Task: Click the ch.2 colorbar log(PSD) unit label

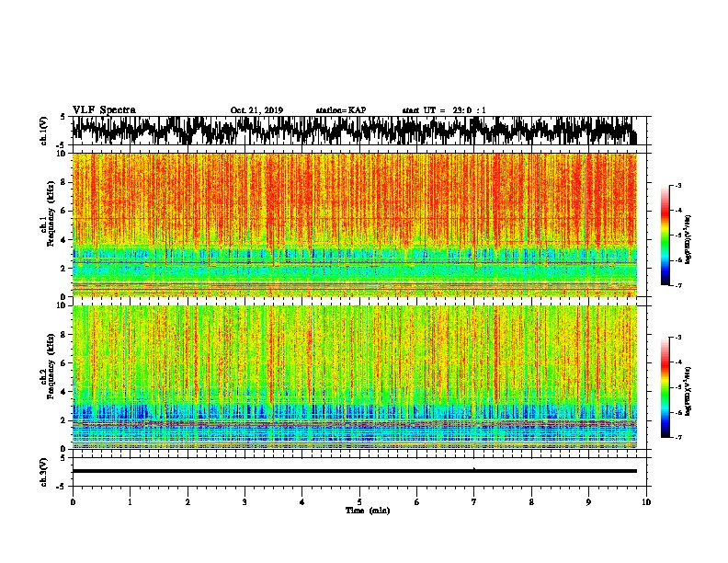Action: pyautogui.click(x=688, y=391)
